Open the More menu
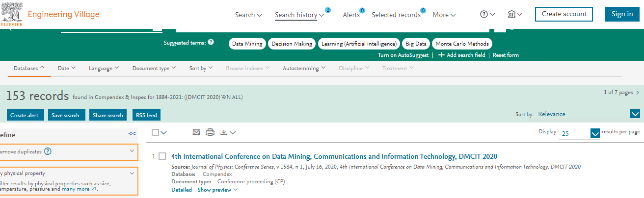 coord(444,15)
